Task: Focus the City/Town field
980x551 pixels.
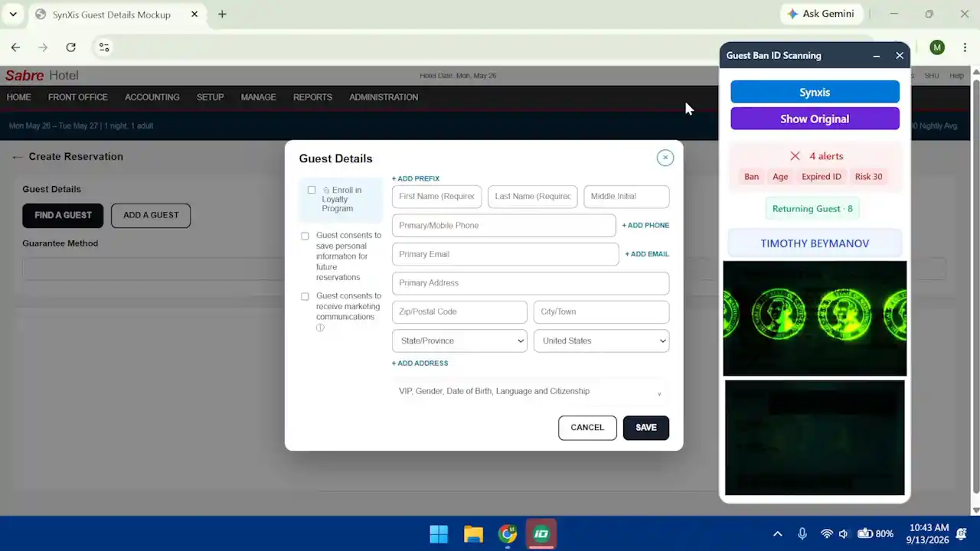Action: tap(601, 312)
